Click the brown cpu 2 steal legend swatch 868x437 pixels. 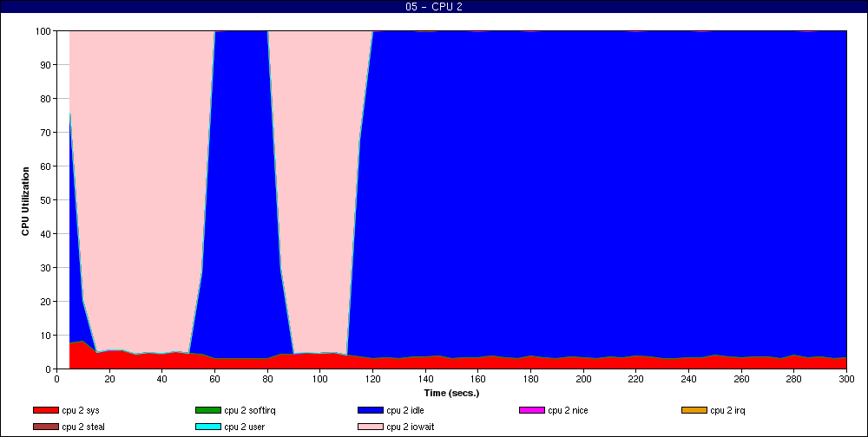[x=46, y=427]
